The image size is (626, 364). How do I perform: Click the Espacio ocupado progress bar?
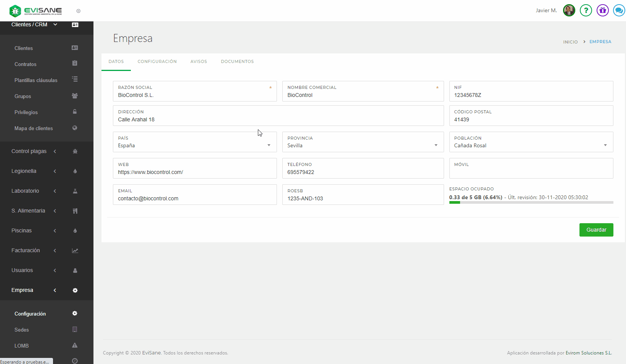[531, 203]
